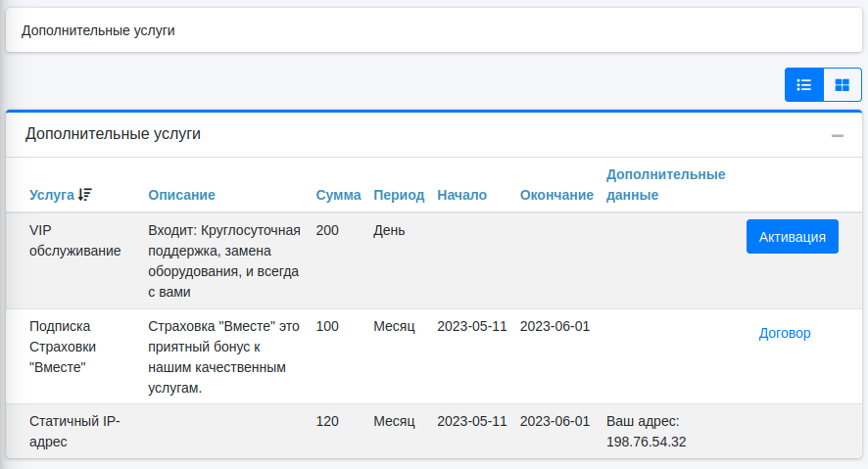
Task: Click the sort icon next to Услуга
Action: [x=85, y=195]
